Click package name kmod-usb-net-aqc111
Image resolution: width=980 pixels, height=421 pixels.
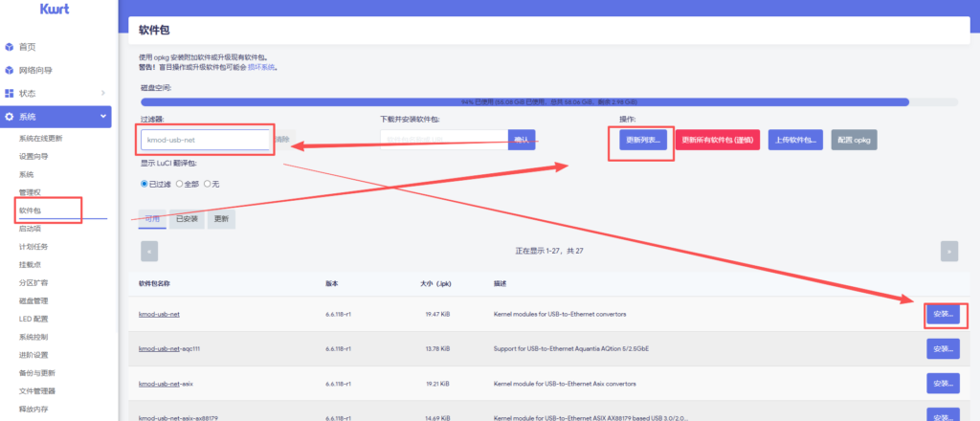tap(168, 348)
